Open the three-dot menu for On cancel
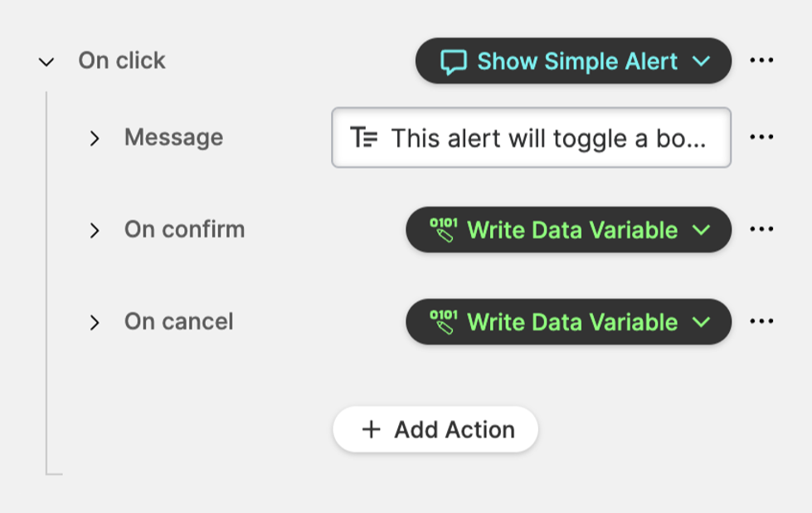The height and width of the screenshot is (513, 812). coord(761,322)
